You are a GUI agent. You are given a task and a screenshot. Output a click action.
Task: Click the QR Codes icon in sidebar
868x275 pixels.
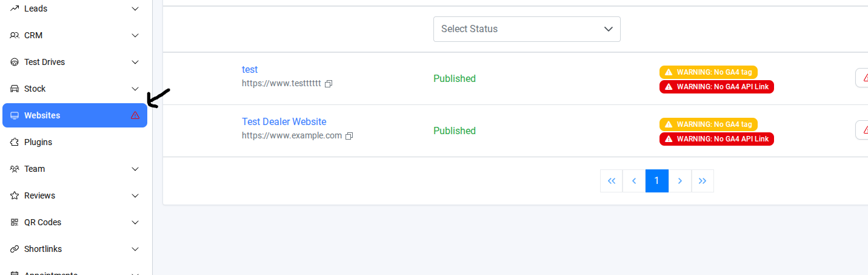[15, 222]
